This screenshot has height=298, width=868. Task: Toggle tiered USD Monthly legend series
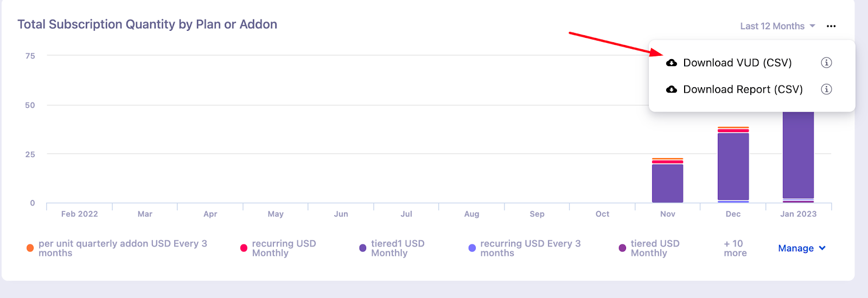coord(655,248)
